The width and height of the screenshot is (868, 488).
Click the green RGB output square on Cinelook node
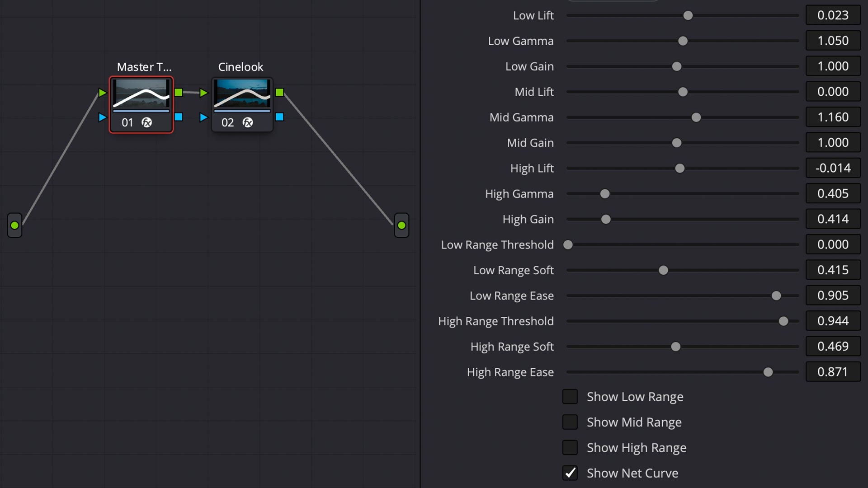(280, 92)
